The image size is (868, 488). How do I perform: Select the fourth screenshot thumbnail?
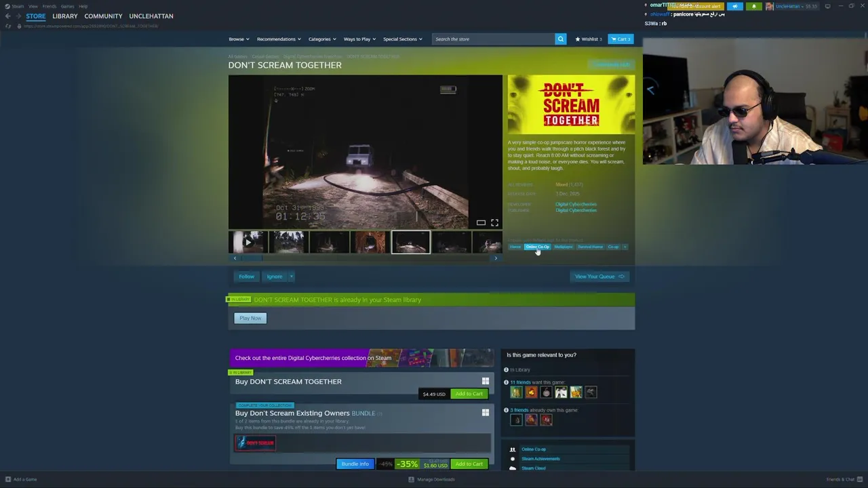click(370, 242)
